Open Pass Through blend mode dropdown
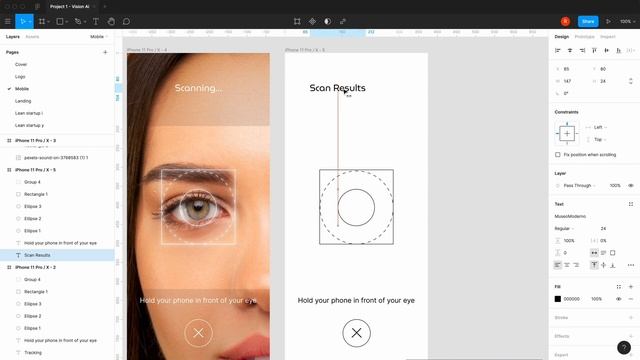Viewport: 640px width, 360px height. click(579, 185)
